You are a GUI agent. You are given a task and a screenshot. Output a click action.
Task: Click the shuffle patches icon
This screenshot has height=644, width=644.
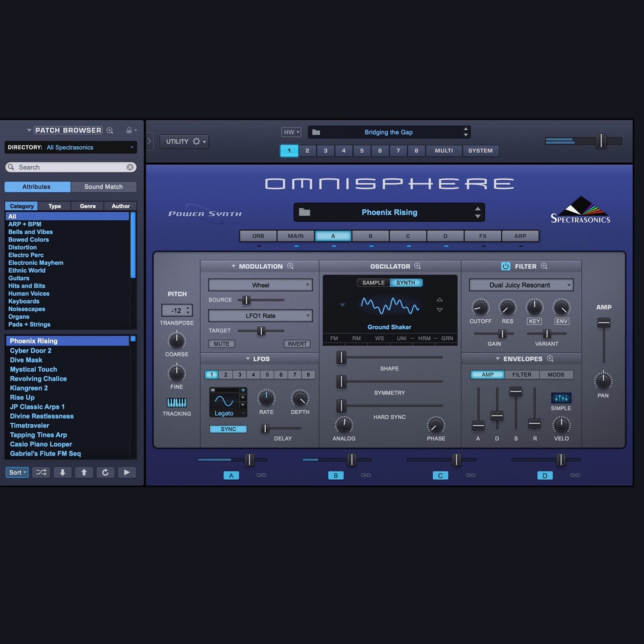coord(41,472)
